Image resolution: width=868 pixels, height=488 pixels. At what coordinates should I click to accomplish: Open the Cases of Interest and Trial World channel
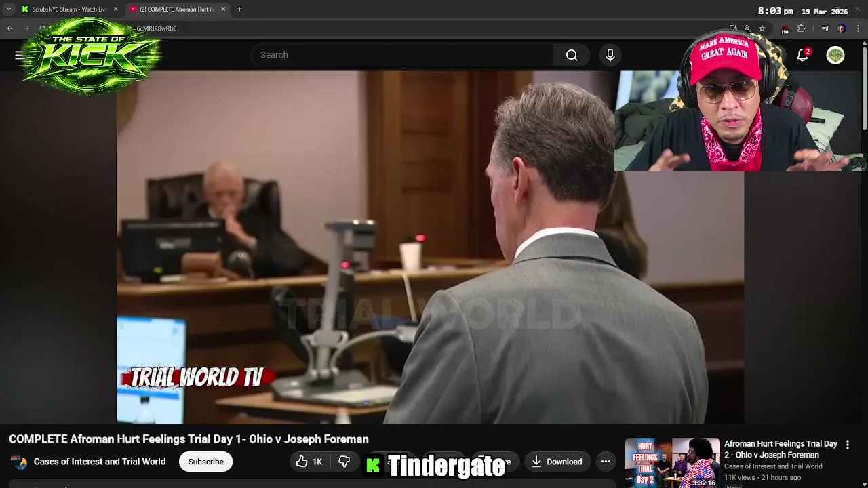click(x=100, y=462)
